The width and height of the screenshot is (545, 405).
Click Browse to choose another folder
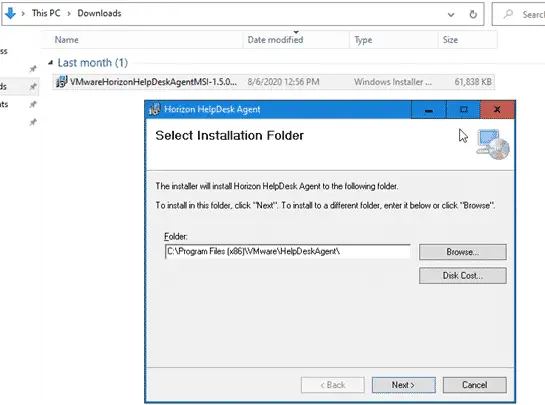click(x=463, y=252)
